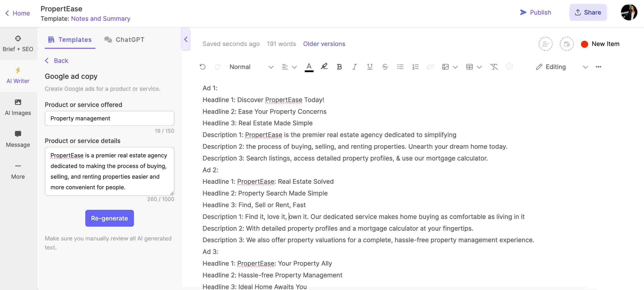Toggle italic formatting on text
The width and height of the screenshot is (644, 290).
point(354,67)
